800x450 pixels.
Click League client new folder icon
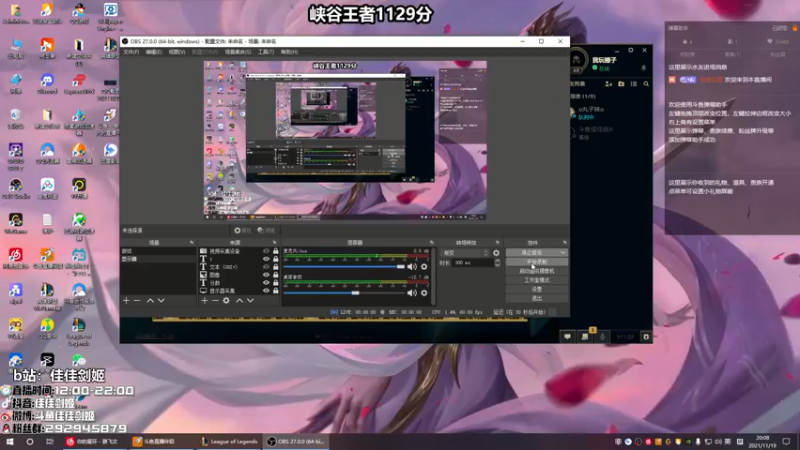point(621,84)
